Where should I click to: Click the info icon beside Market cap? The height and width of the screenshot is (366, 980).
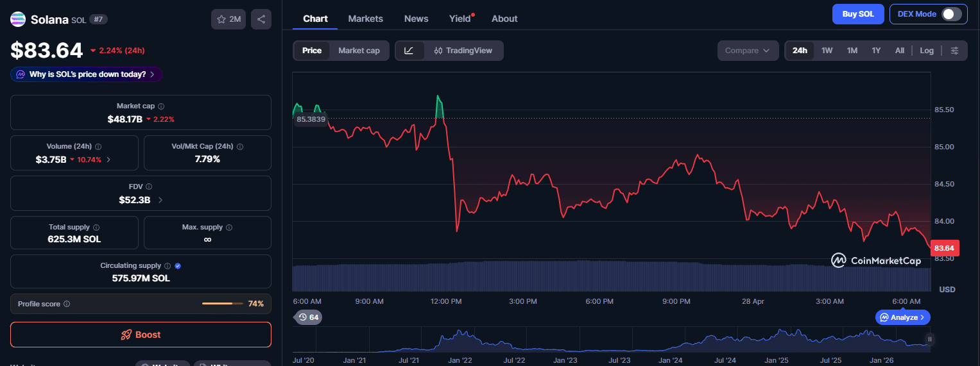161,106
